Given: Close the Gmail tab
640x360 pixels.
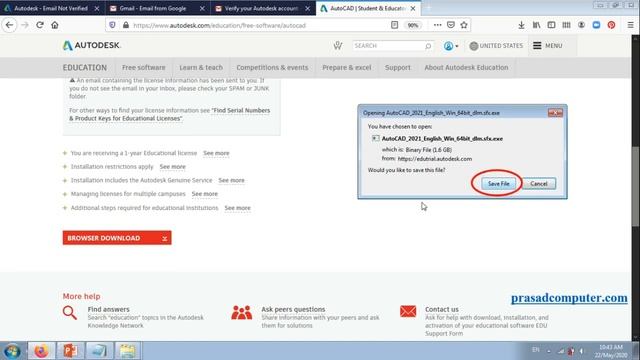Looking at the screenshot, I should point(202,8).
